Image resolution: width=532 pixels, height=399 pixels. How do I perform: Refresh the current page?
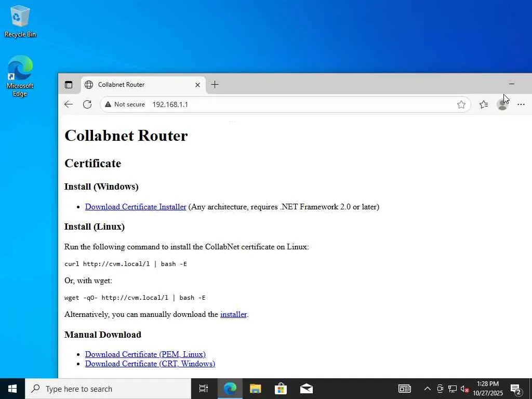pyautogui.click(x=87, y=104)
